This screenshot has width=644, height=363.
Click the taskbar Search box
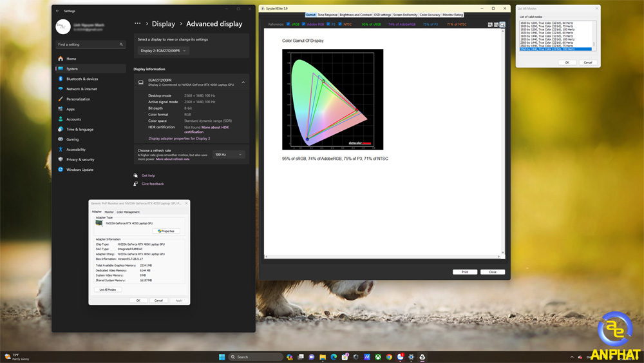pos(256,357)
